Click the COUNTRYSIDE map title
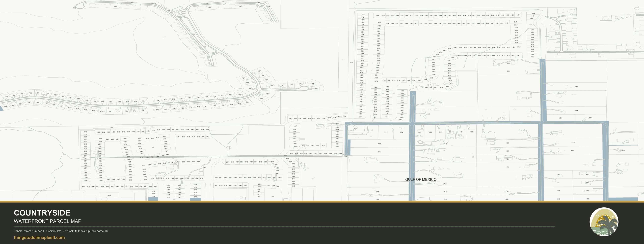644x244 pixels. pos(42,213)
